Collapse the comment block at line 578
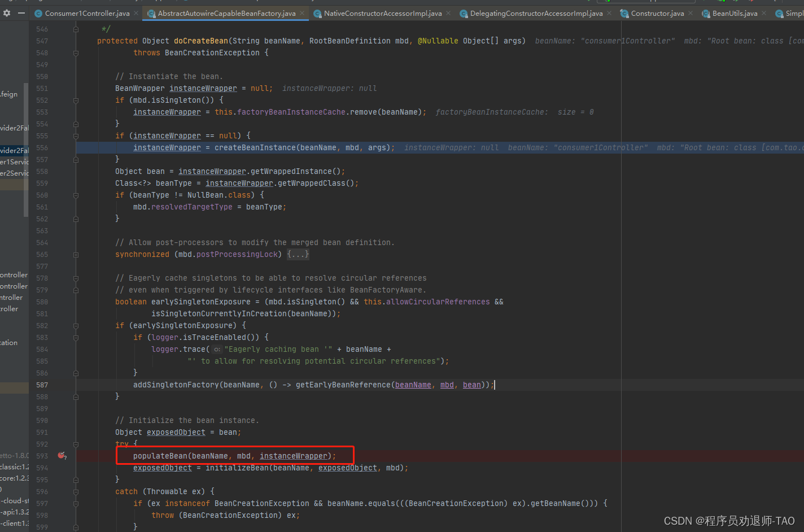This screenshot has width=804, height=532. (x=76, y=278)
